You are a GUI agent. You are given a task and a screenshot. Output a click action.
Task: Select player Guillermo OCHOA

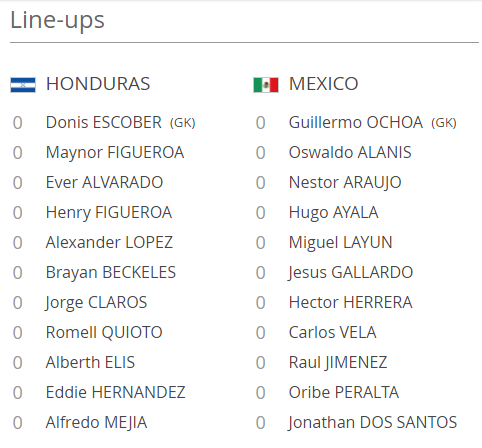click(356, 122)
